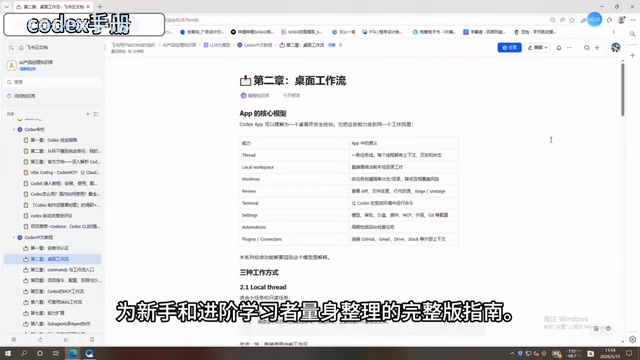
Task: Open 第五章: Codex的MCP工作流 page
Action: (x=57, y=291)
